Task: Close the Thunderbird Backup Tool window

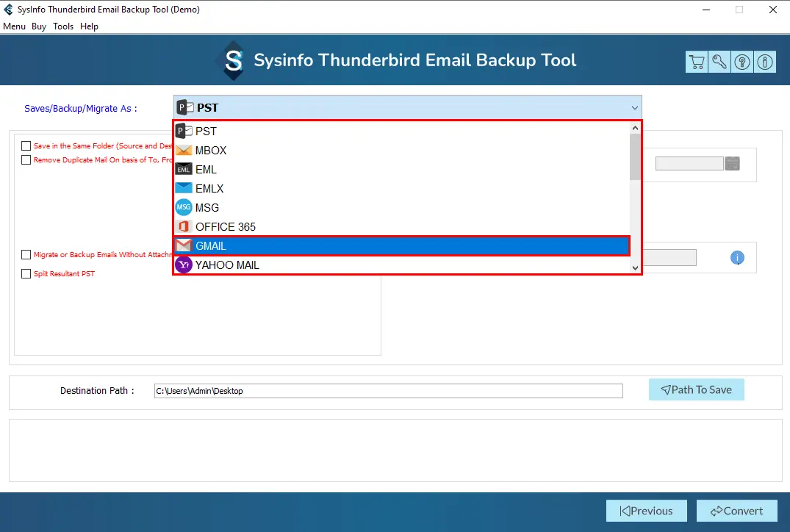Action: (x=773, y=10)
